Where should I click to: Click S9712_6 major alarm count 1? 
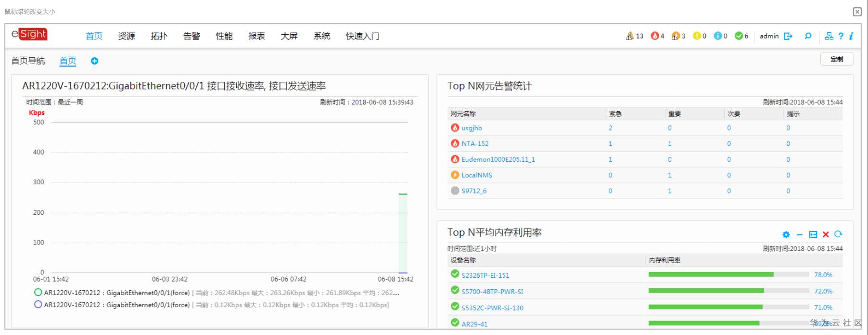[x=669, y=191]
